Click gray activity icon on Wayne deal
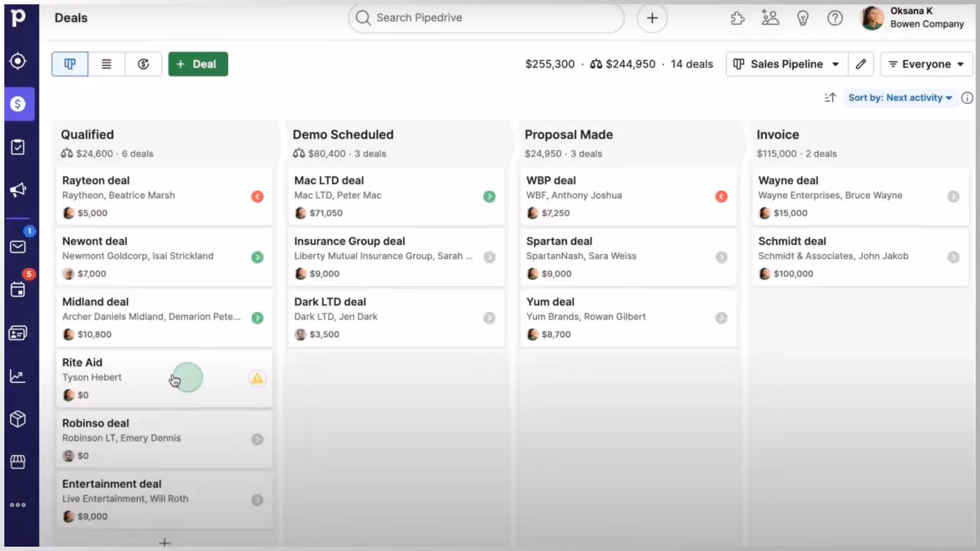980x551 pixels. (x=953, y=196)
